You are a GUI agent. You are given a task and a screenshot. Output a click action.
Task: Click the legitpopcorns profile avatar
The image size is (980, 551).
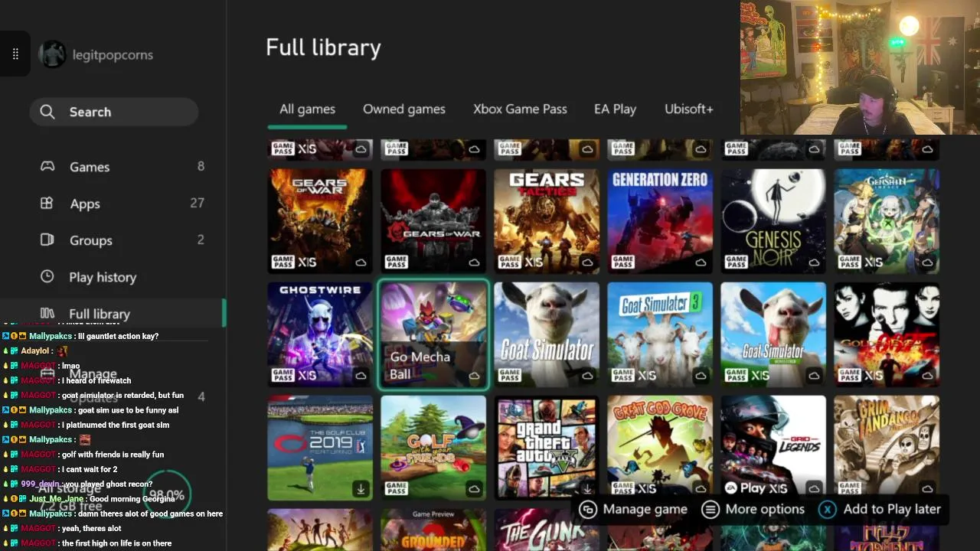click(53, 54)
